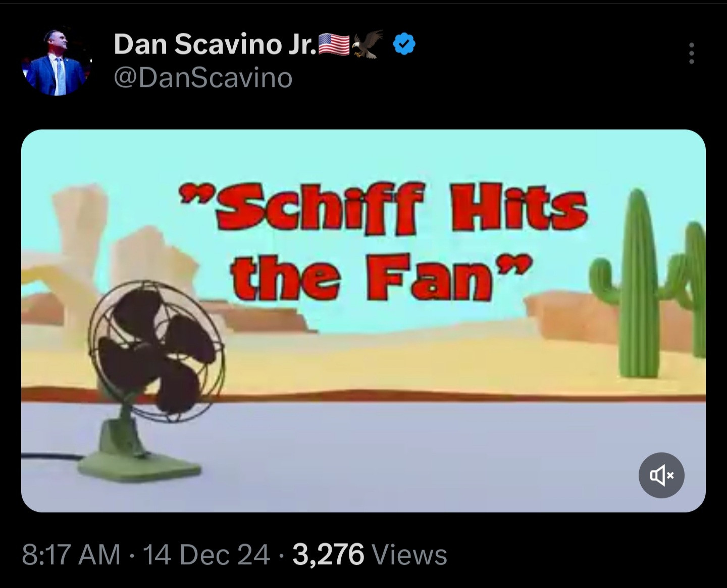Image resolution: width=727 pixels, height=588 pixels.
Task: Play the Schiff Hits the Fan video
Action: click(363, 320)
